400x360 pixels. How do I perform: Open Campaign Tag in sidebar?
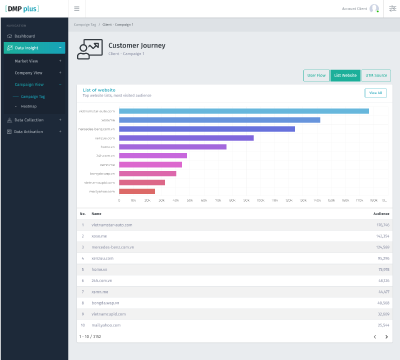33,97
